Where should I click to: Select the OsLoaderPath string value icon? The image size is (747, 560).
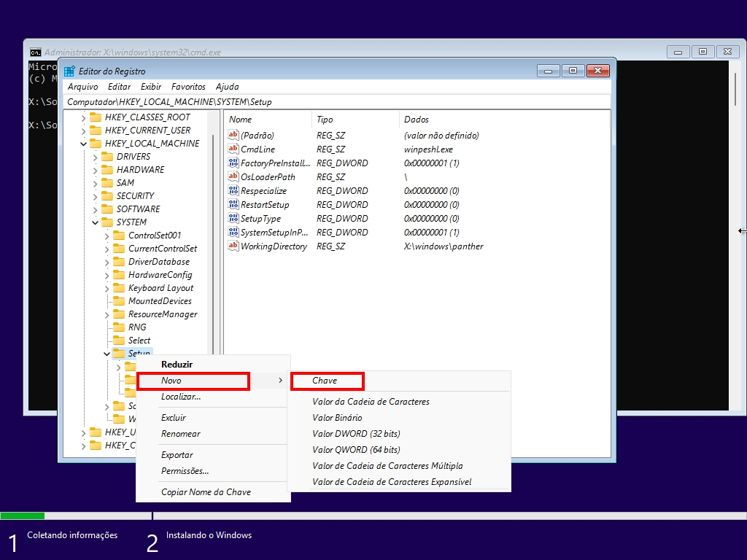tap(233, 176)
